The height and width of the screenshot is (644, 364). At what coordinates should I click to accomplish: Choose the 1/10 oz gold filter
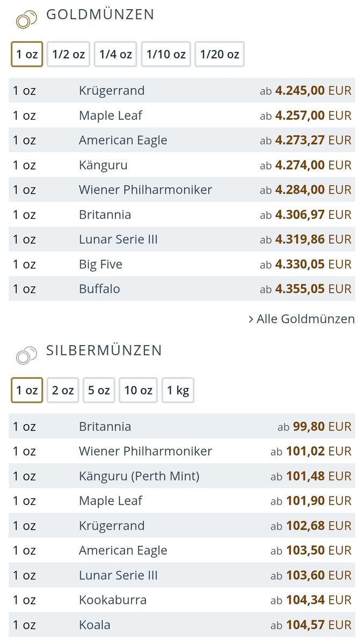coord(166,54)
